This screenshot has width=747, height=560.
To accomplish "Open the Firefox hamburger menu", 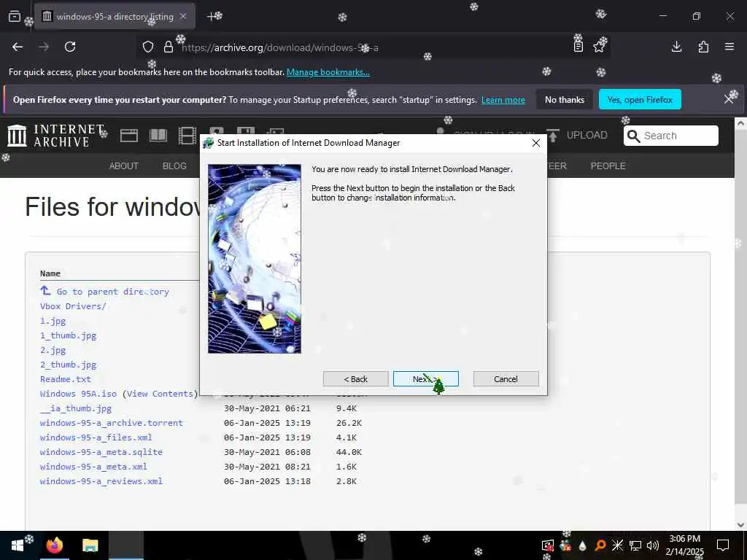I will point(729,47).
